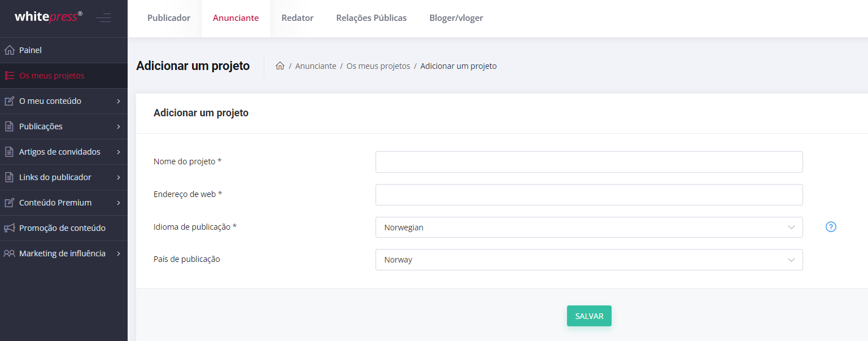
Task: Click the Links do publicador document icon
Action: tap(9, 177)
